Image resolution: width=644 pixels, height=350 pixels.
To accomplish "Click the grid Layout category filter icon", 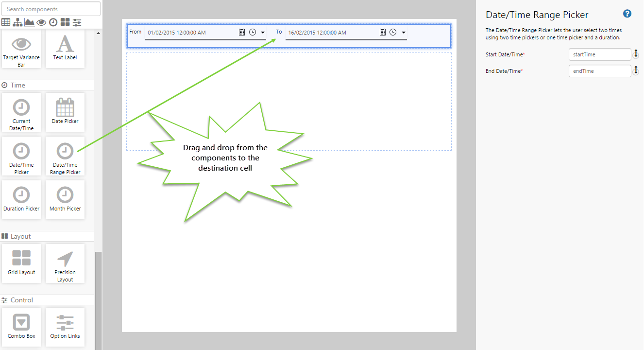I will tap(65, 22).
